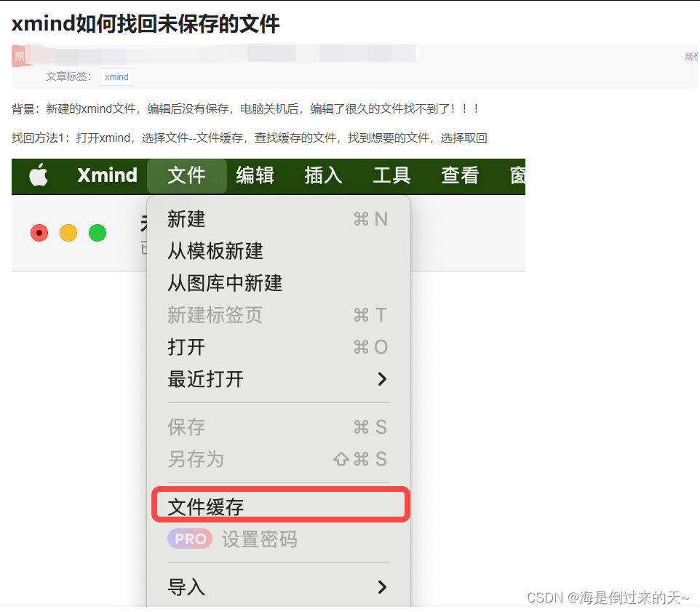Open the 编辑 menu
This screenshot has width=700, height=612.
coord(255,175)
